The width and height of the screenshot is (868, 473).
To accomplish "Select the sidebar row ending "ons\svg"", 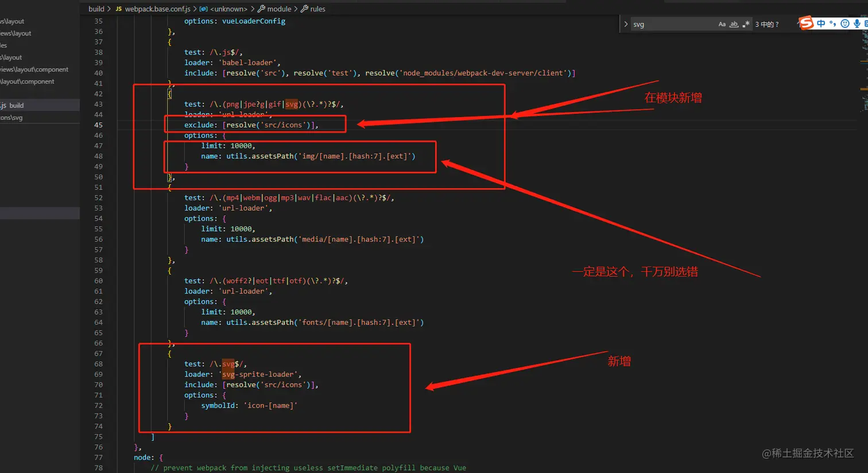I will (40, 118).
